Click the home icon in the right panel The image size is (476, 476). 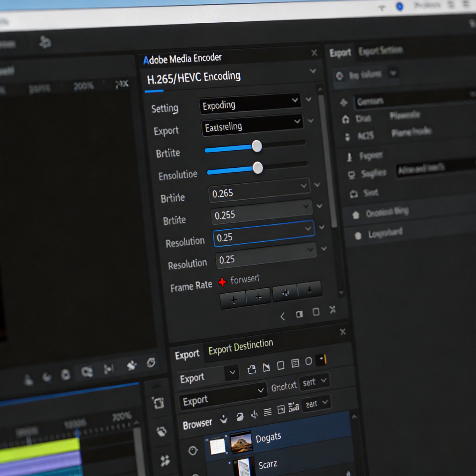pos(345,119)
